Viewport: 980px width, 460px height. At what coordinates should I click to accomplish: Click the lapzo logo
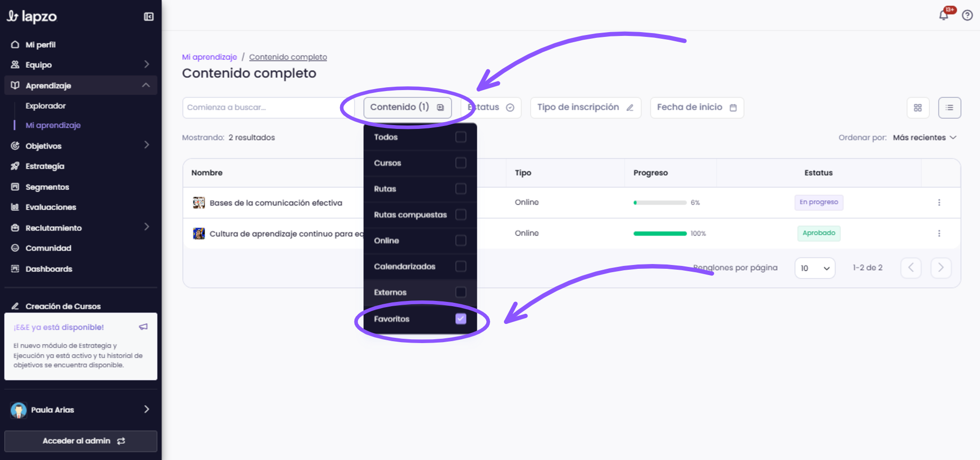coord(32,17)
